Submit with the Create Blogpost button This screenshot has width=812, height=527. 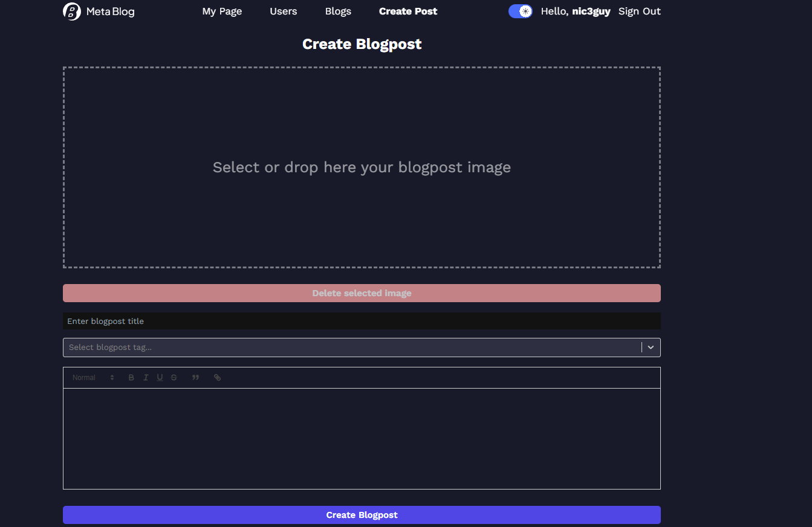click(362, 515)
